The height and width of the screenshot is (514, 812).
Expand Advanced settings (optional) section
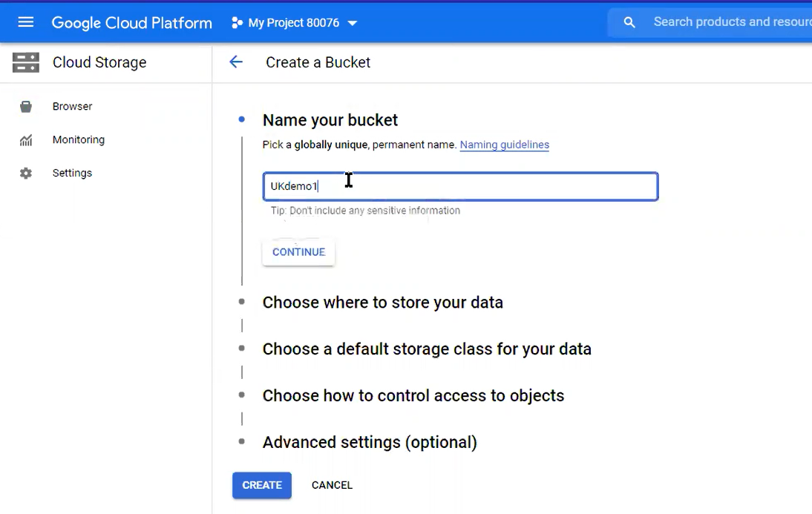370,442
